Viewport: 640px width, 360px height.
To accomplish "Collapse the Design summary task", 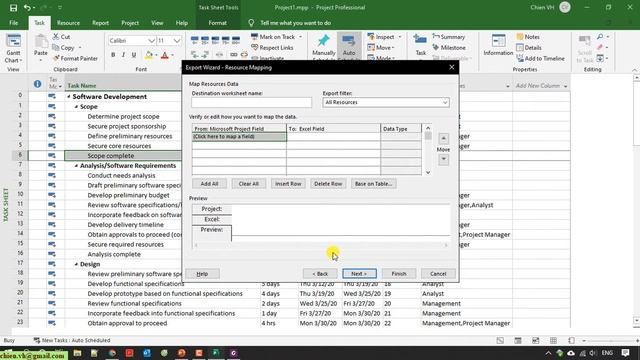I will click(x=76, y=264).
